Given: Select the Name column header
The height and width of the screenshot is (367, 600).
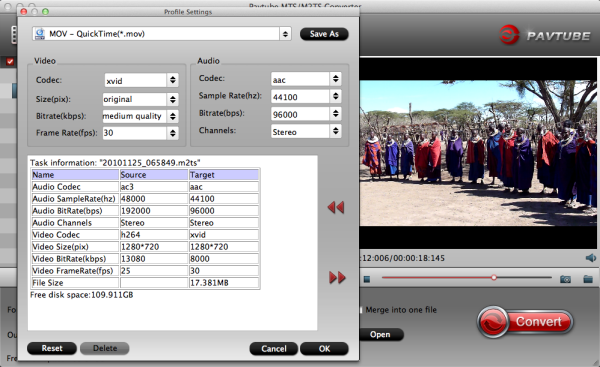Looking at the screenshot, I should pyautogui.click(x=75, y=175).
